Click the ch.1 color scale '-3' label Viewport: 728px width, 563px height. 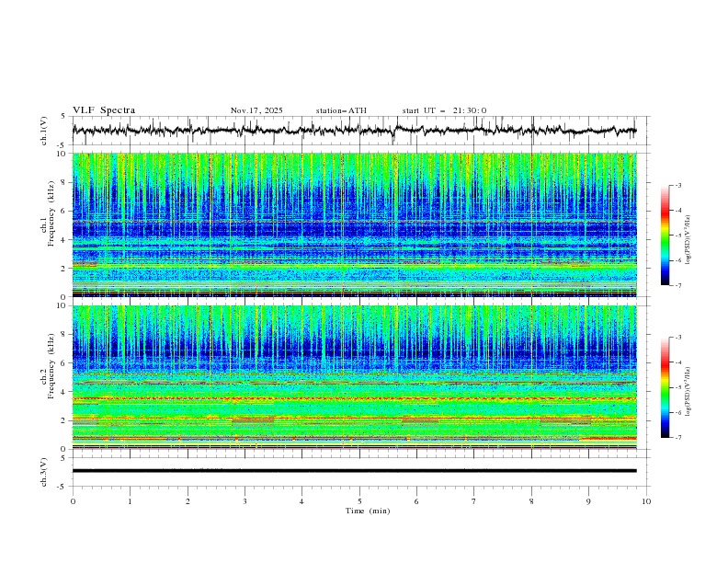pos(677,185)
